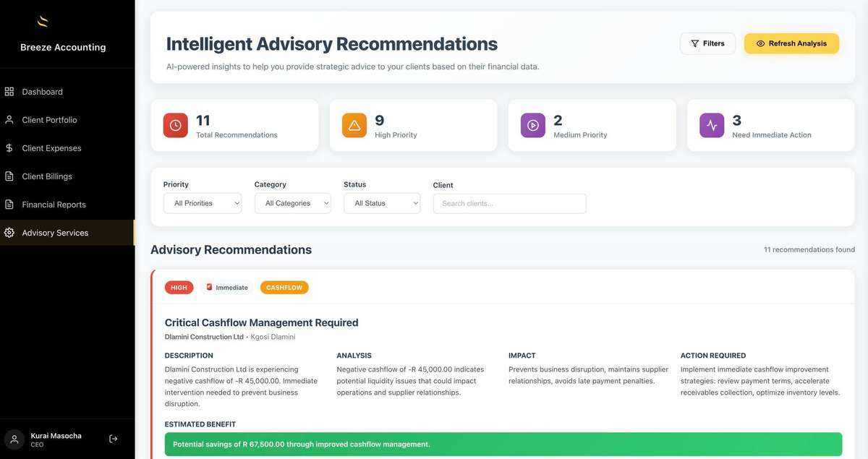Click the Refresh Analysis button
Image resolution: width=868 pixels, height=459 pixels.
tap(791, 43)
